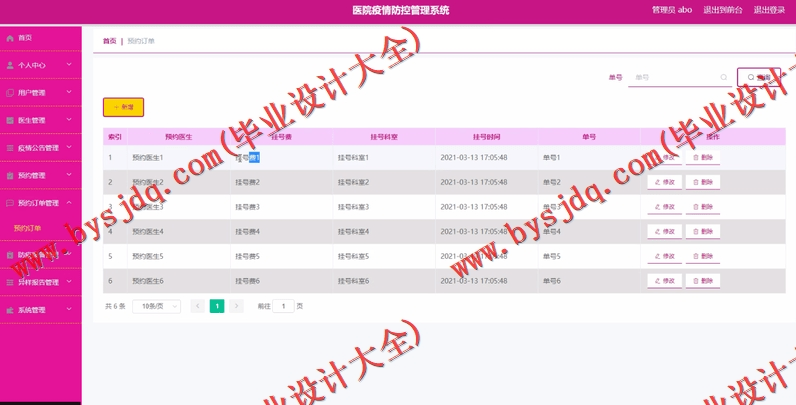Go to next page with right arrow

[x=236, y=306]
